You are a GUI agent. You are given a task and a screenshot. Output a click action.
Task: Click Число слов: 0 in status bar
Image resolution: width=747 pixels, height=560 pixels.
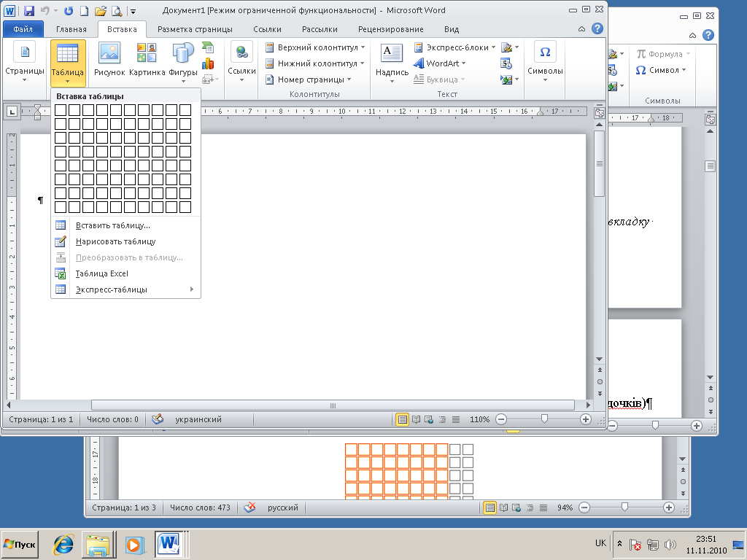pos(112,419)
